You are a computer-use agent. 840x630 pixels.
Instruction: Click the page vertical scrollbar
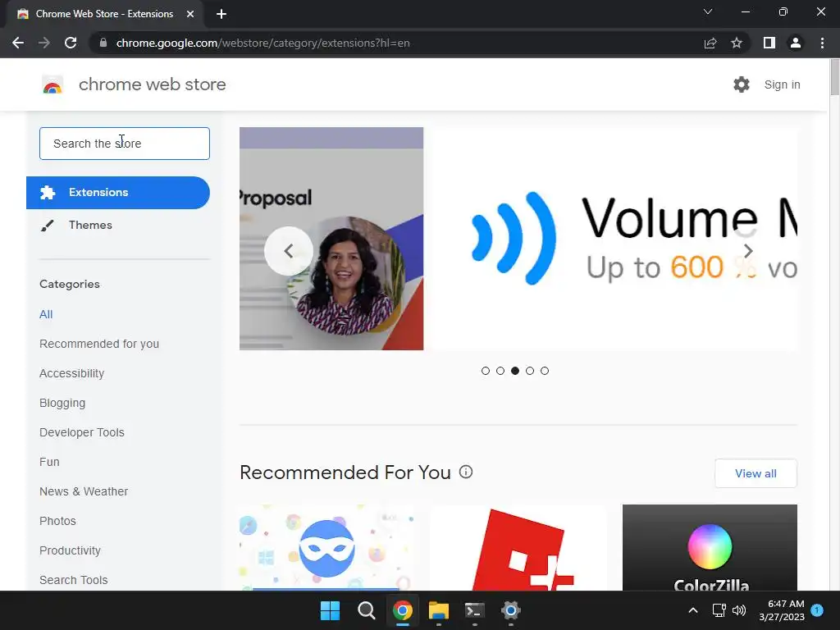point(834,78)
